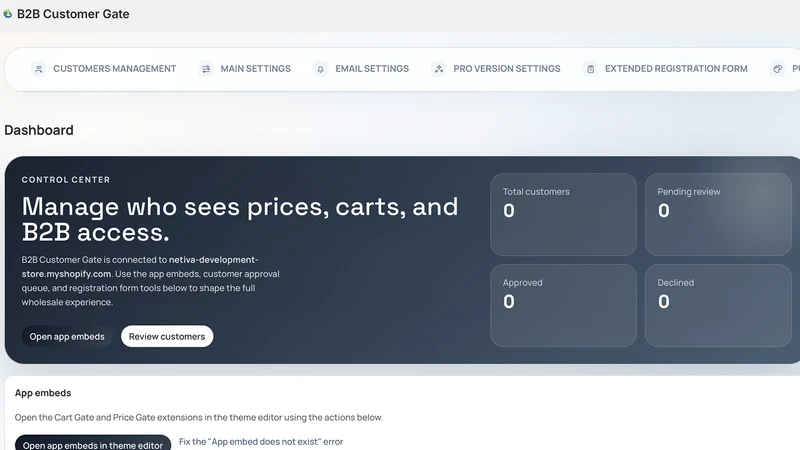800x450 pixels.
Task: Click the netiva-development-store.myshopify.com store name
Action: pos(140,267)
